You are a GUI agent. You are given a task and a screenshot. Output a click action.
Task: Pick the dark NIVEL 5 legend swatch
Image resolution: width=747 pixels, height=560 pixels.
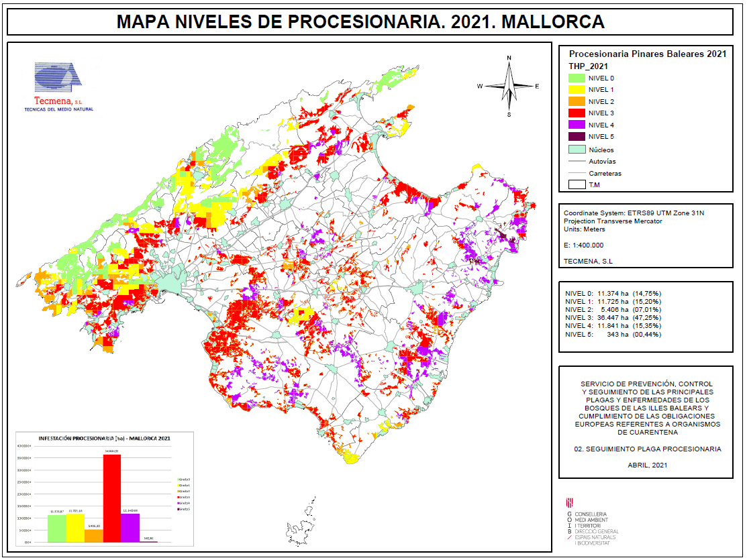pos(577,137)
